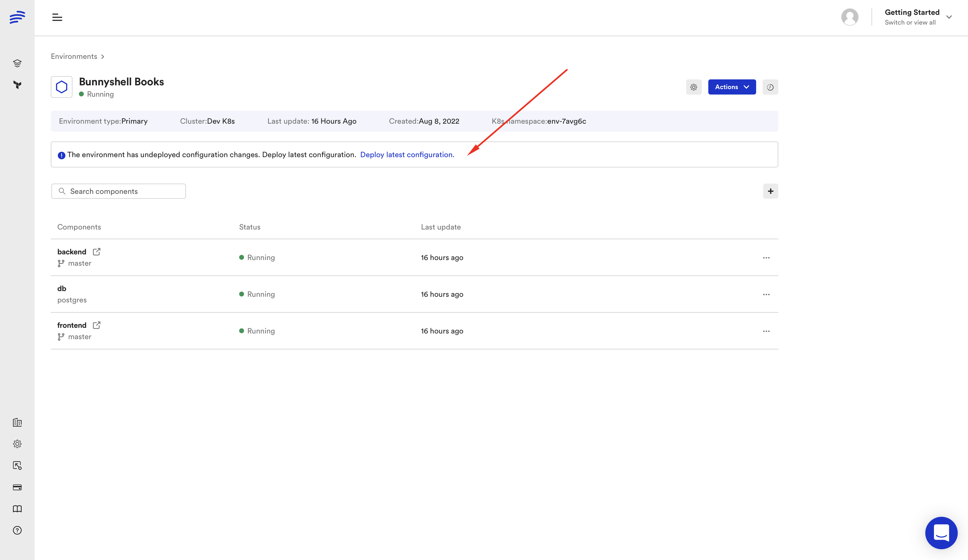Viewport: 968px width, 560px height.
Task: Open the chat support bubble
Action: [941, 533]
